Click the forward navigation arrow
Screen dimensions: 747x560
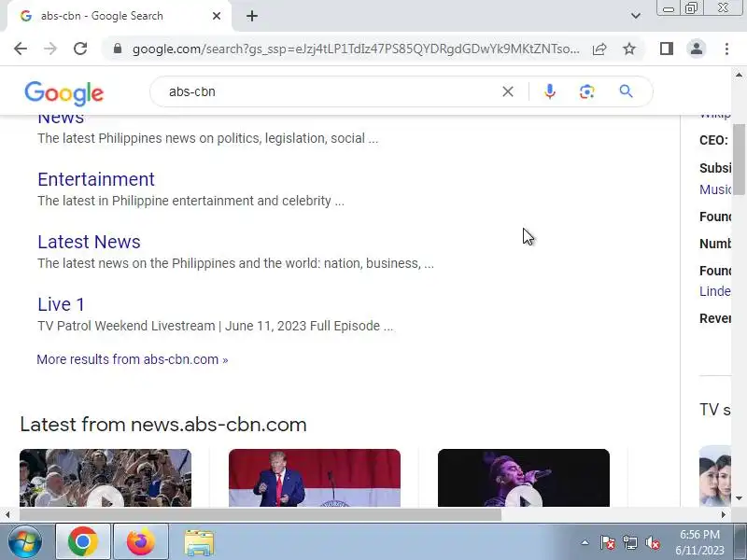(50, 49)
